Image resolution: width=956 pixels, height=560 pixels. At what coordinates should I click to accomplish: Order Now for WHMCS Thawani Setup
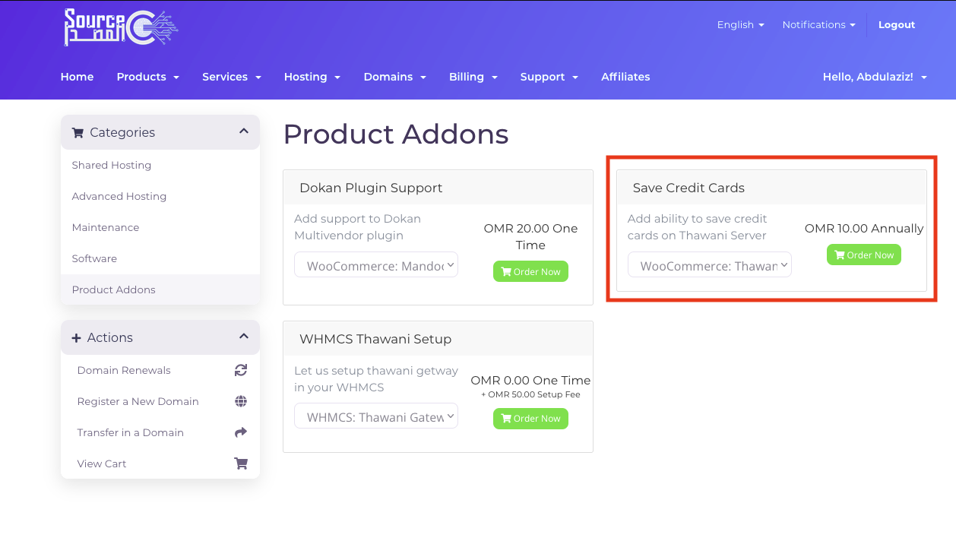click(x=530, y=418)
